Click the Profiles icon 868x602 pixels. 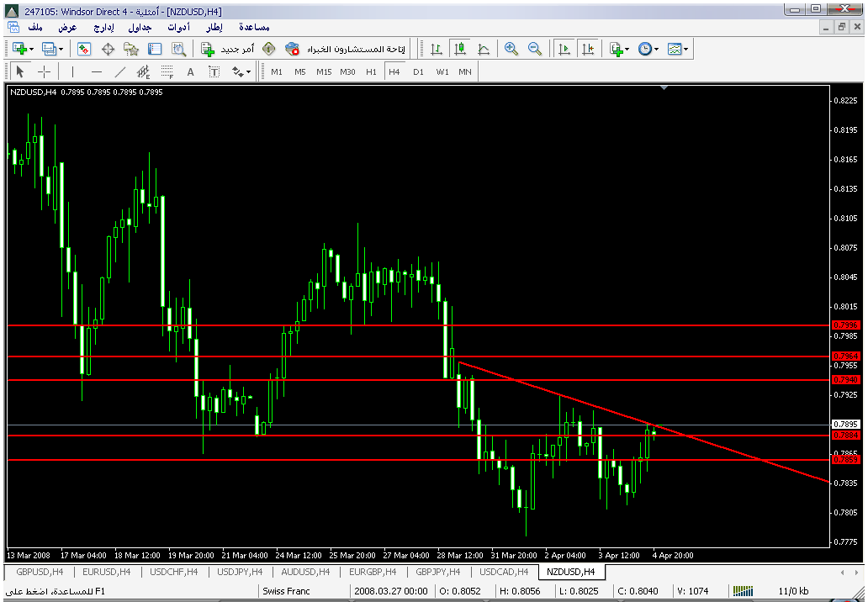pos(49,49)
